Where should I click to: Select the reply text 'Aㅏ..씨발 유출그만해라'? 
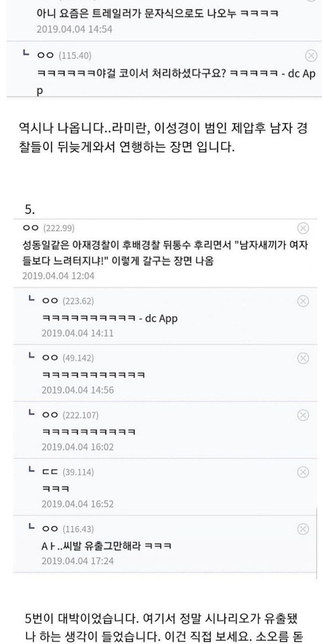coord(106,546)
